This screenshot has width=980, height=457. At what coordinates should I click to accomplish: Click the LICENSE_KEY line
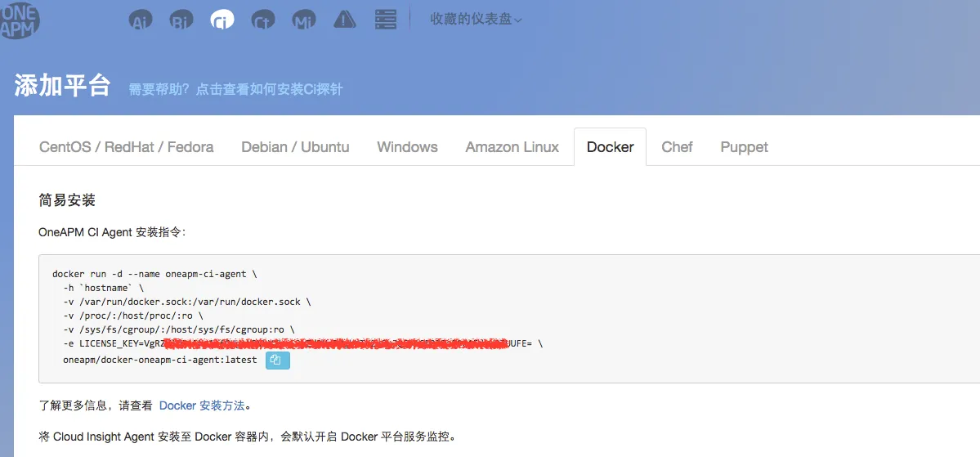(303, 344)
